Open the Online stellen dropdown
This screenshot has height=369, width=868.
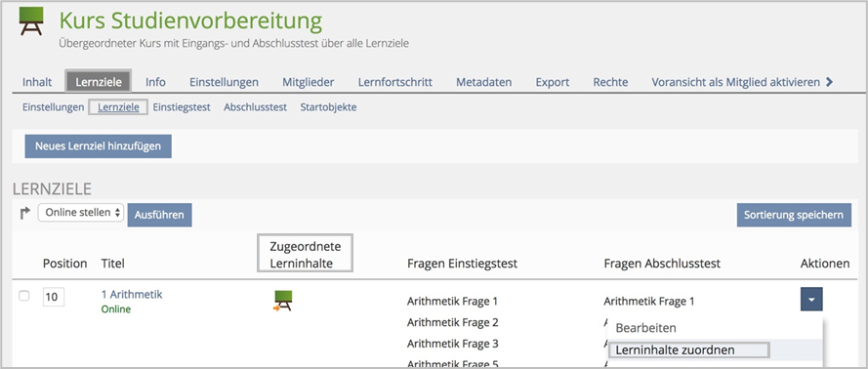(x=81, y=213)
